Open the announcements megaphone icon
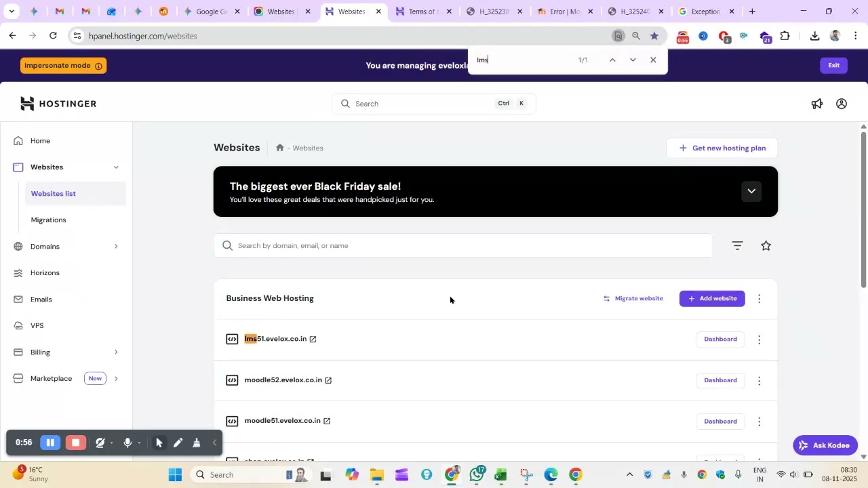868x488 pixels. pos(817,104)
